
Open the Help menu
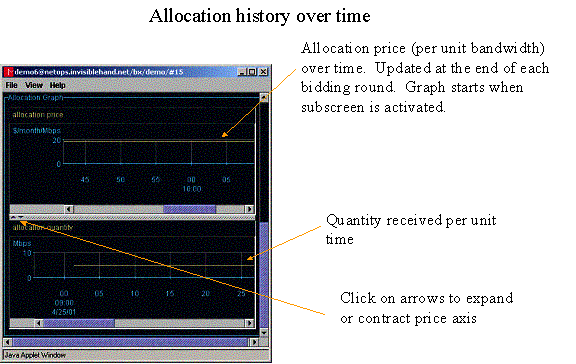tap(57, 85)
